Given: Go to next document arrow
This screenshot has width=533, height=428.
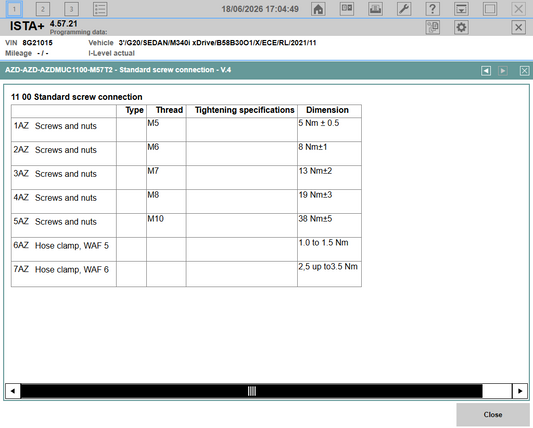Looking at the screenshot, I should [x=503, y=71].
